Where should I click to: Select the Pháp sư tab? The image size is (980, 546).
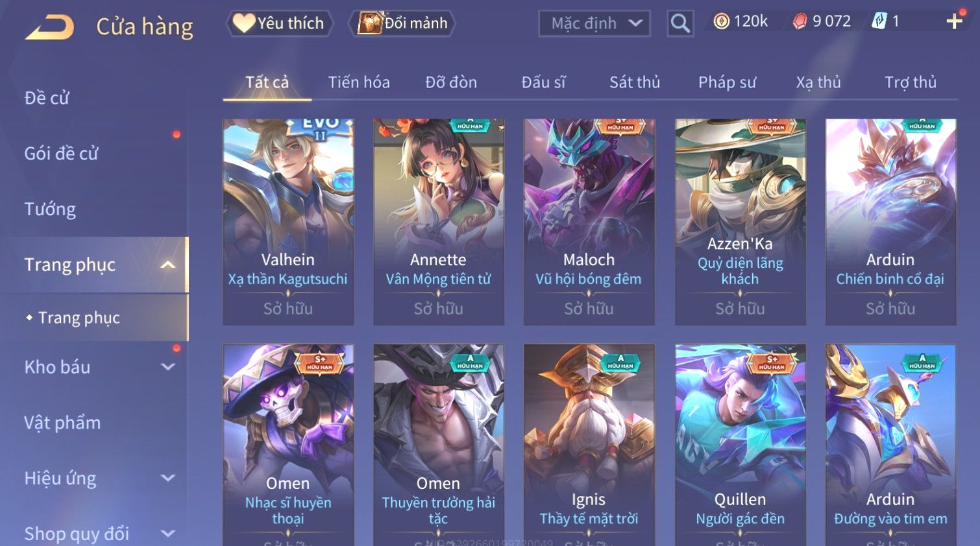click(x=727, y=82)
